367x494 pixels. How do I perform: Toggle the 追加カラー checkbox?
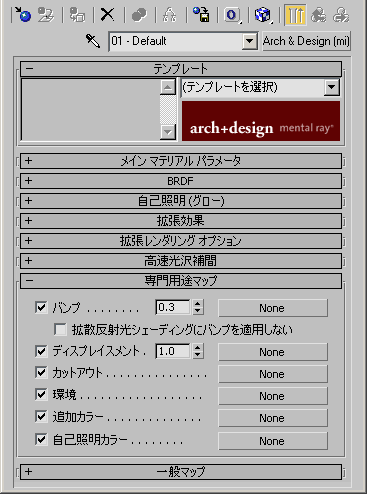point(41,417)
